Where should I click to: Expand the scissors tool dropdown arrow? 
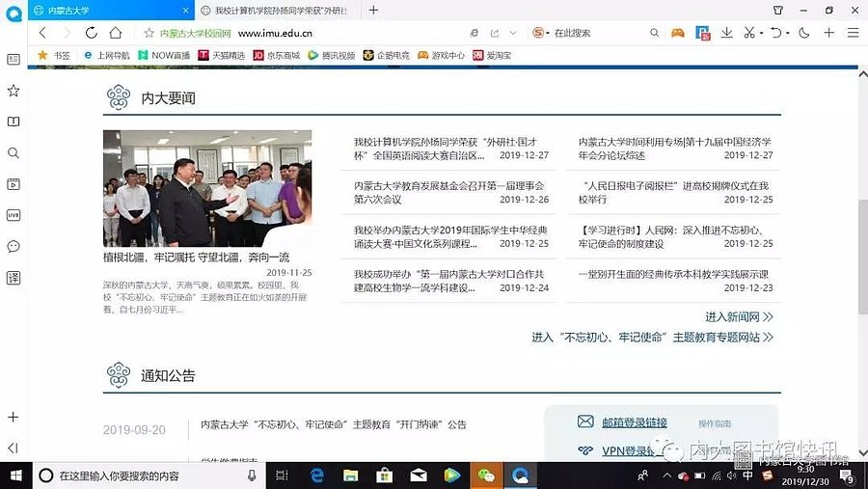pos(761,33)
